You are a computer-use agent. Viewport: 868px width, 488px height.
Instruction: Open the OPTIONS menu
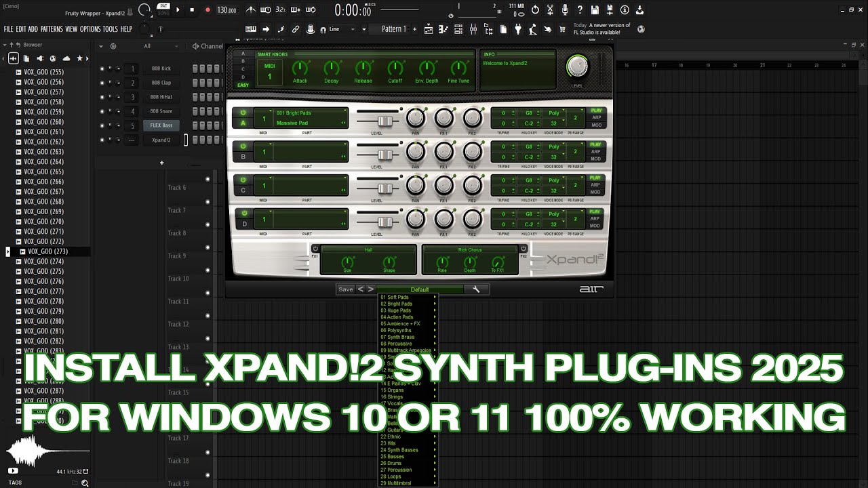click(x=90, y=29)
